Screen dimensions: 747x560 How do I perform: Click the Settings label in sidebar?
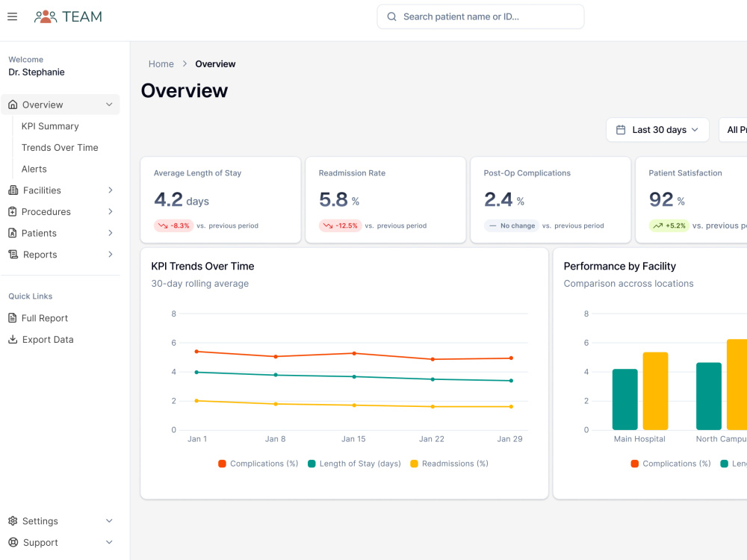point(40,521)
